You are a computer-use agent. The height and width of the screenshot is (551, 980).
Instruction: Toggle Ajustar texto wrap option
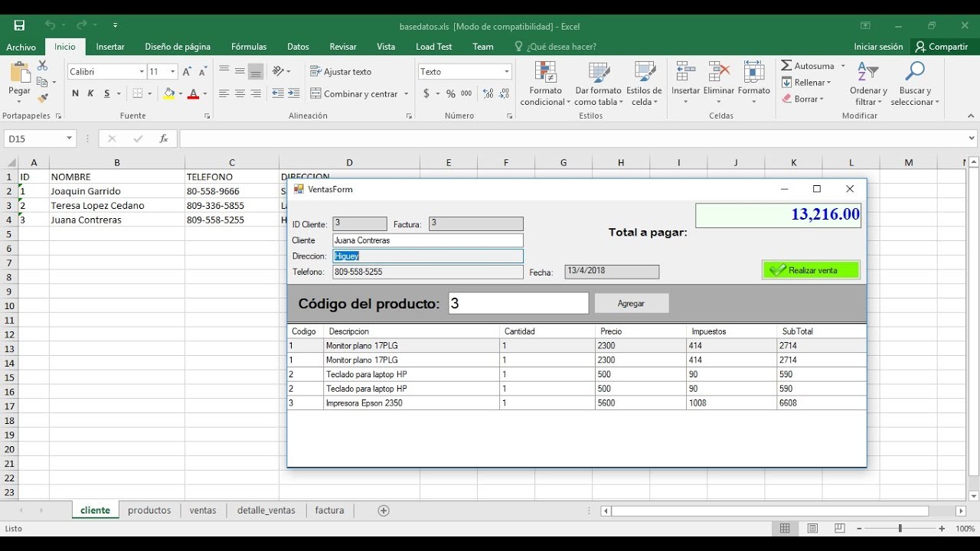point(341,71)
